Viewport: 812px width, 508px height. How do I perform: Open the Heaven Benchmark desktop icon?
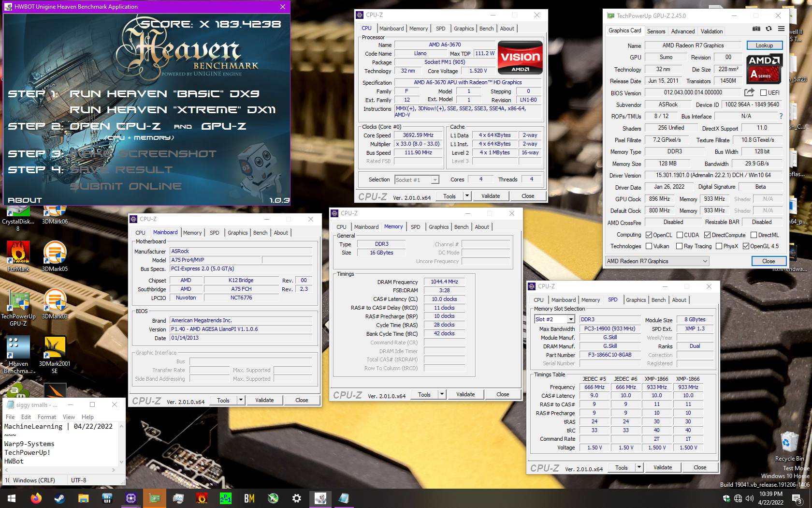(x=18, y=355)
